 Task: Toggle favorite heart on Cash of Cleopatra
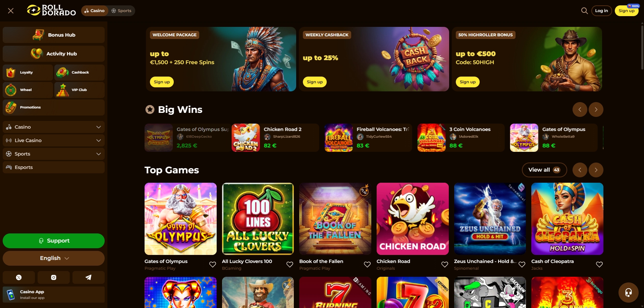coord(599,264)
